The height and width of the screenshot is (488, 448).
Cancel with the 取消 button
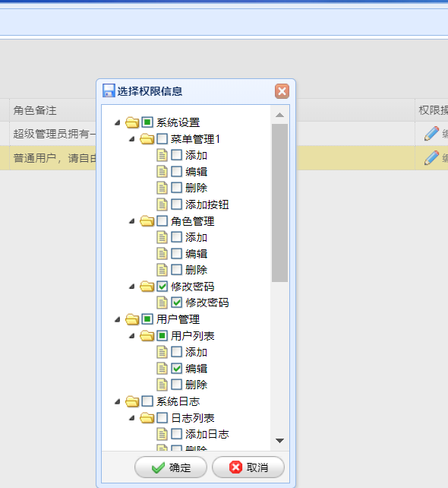coord(248,467)
